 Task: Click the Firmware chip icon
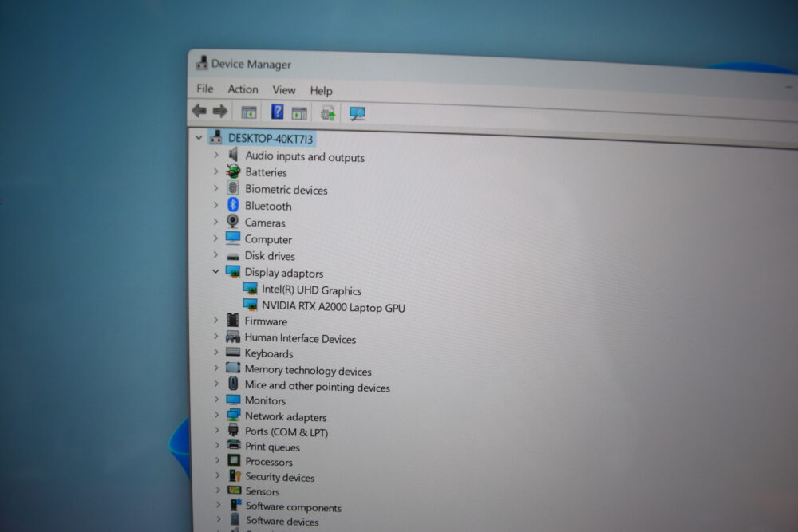[232, 320]
